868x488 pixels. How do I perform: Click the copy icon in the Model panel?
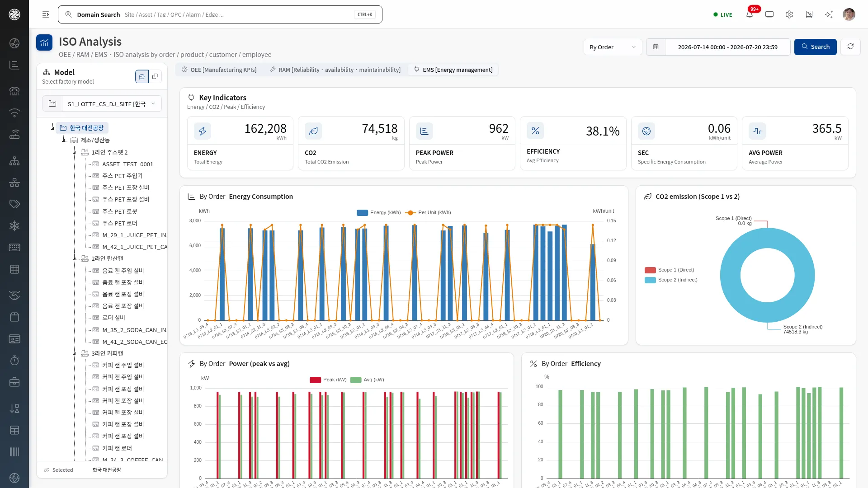click(155, 76)
